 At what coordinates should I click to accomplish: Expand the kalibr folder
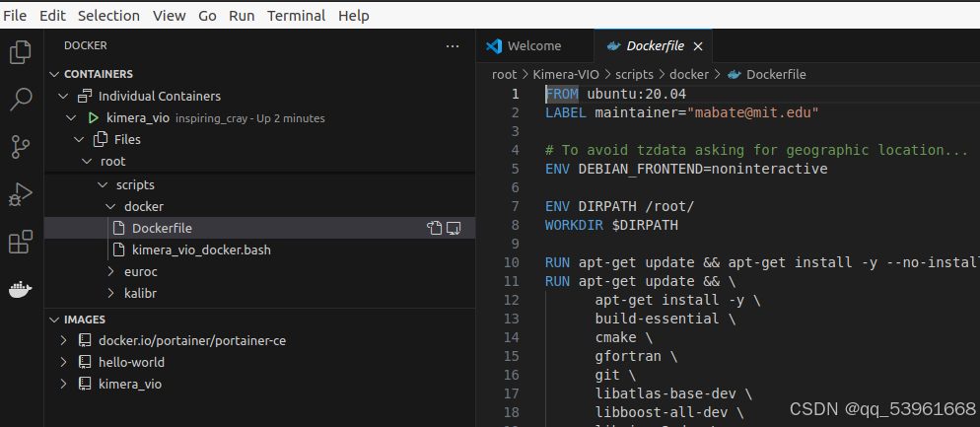point(110,293)
